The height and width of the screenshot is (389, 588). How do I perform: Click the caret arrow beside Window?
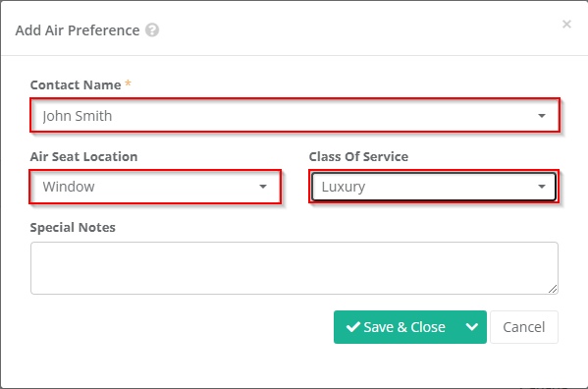(x=263, y=187)
